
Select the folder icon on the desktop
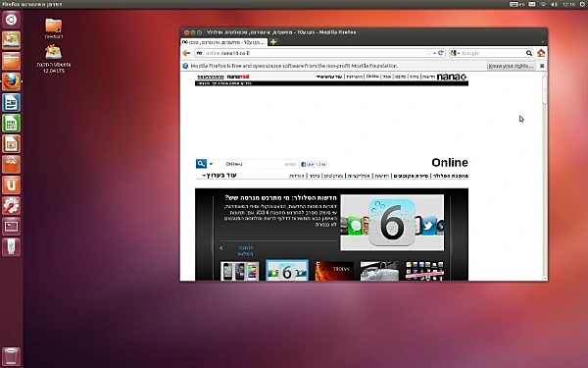coord(53,28)
